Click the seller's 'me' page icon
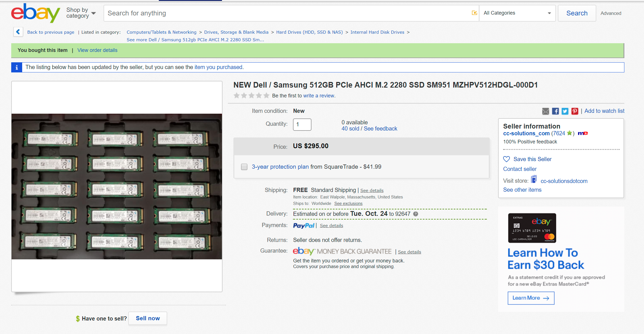The width and height of the screenshot is (644, 334). click(x=583, y=133)
